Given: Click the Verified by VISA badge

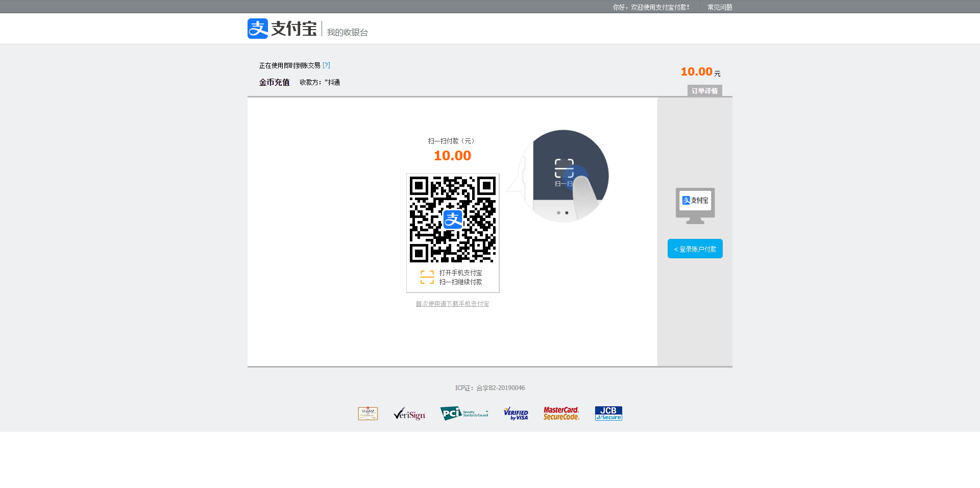Looking at the screenshot, I should pos(516,413).
